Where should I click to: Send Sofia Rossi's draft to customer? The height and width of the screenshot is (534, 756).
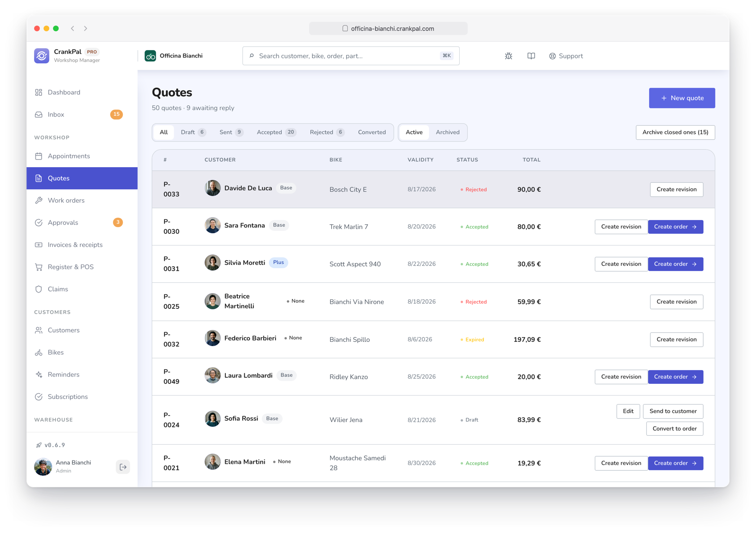tap(673, 412)
